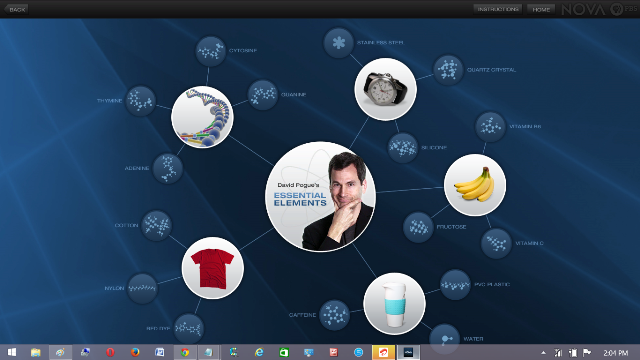Screen dimensions: 640x360
Task: Show hidden system tray icons
Action: tap(543, 353)
